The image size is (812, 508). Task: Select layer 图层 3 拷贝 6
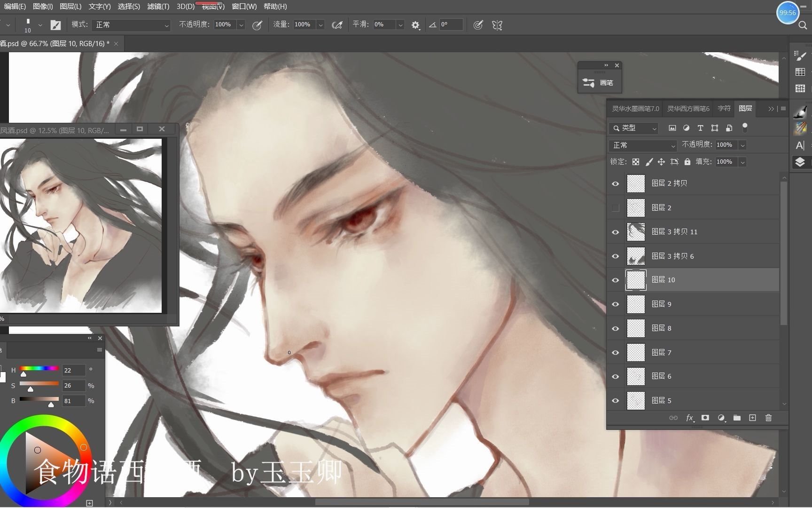pos(693,256)
